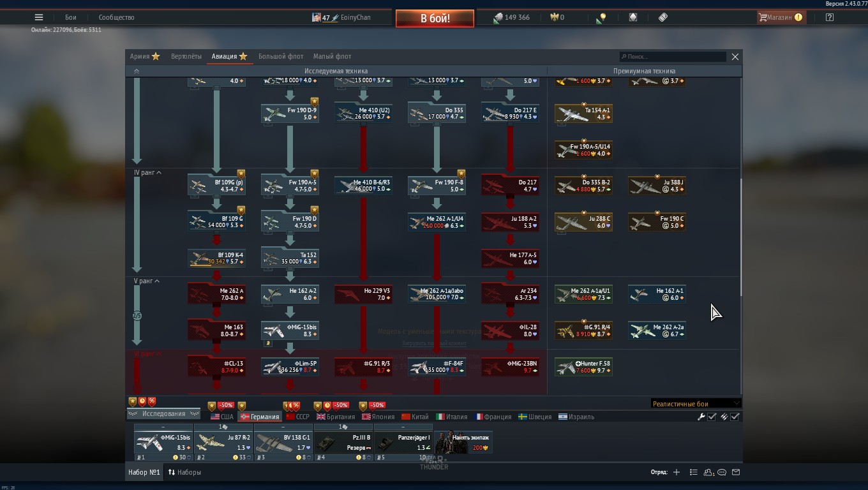Select the premium Hunter F.58 card
The height and width of the screenshot is (490, 868).
tap(583, 367)
